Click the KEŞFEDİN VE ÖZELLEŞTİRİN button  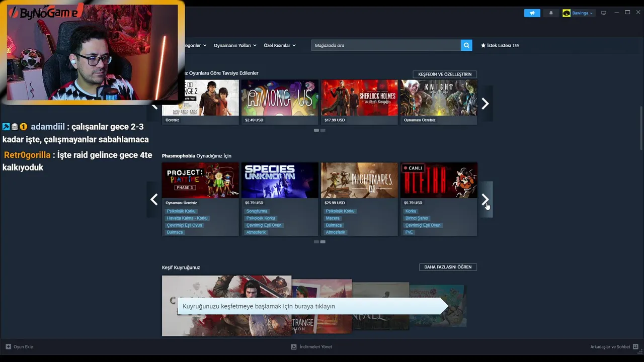(x=445, y=74)
